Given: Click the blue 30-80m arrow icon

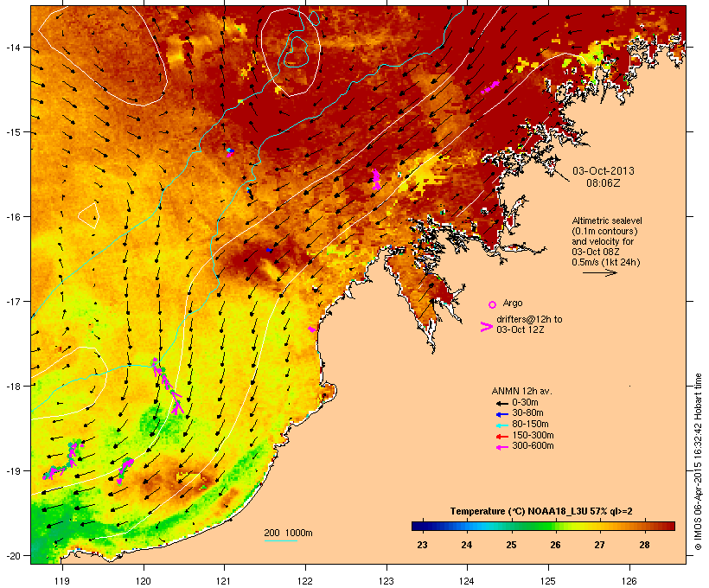Looking at the screenshot, I should (501, 414).
